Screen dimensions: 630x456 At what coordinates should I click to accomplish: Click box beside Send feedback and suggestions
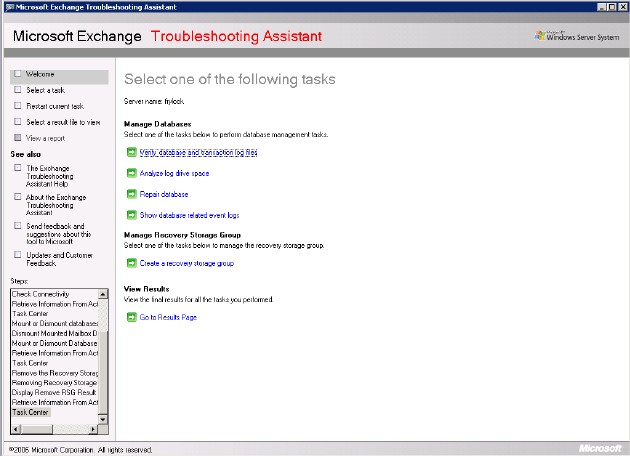17,225
